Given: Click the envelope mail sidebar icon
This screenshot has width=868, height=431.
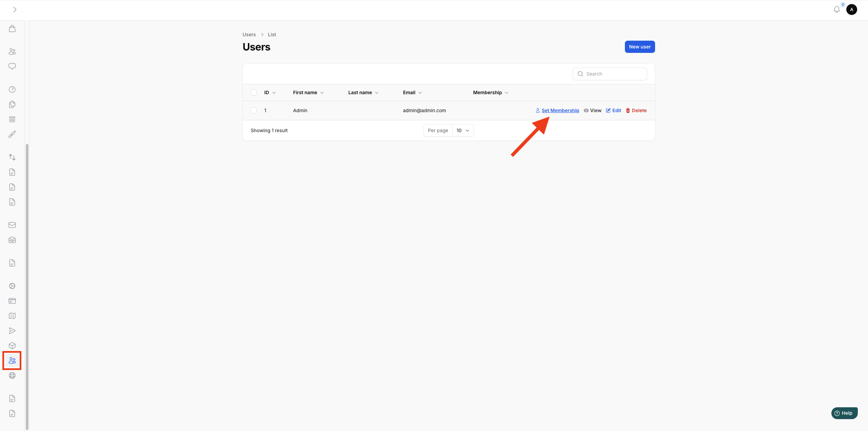Looking at the screenshot, I should point(12,225).
